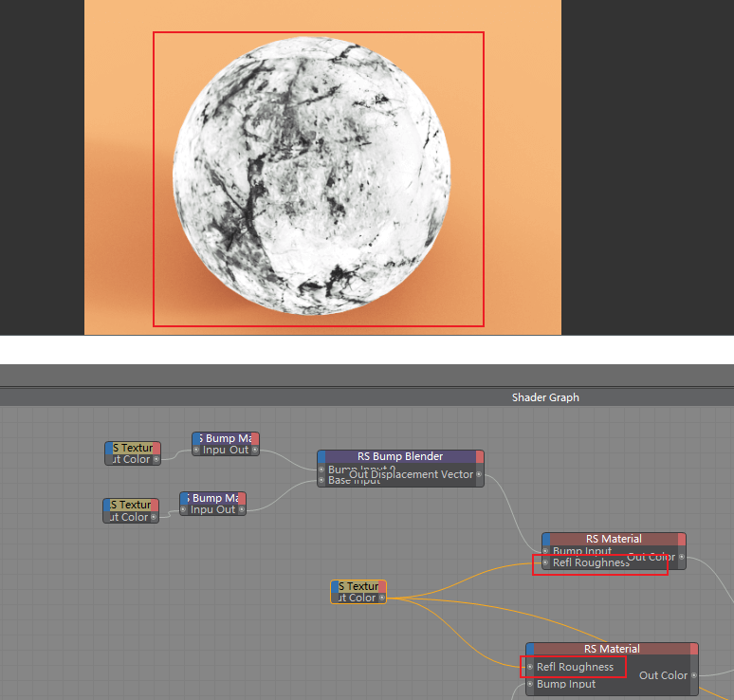Select Bump Map node wired to Base Input
This screenshot has width=734, height=700.
213,498
